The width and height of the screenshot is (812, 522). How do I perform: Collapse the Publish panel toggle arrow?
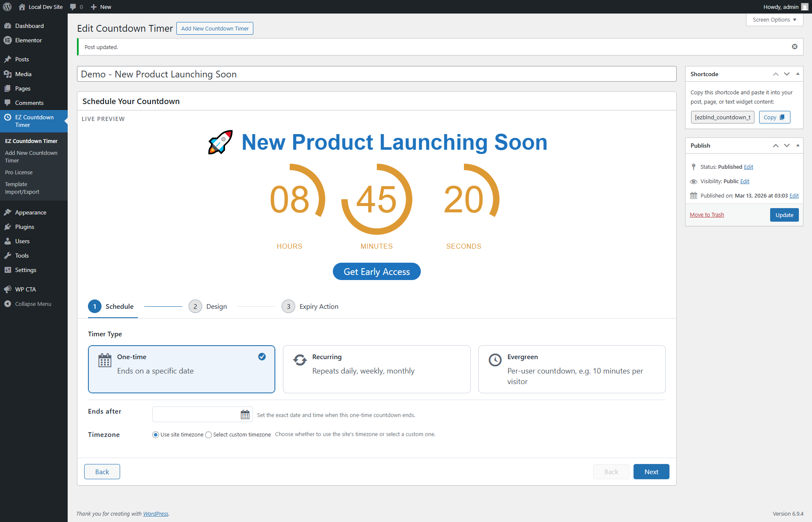tap(798, 146)
